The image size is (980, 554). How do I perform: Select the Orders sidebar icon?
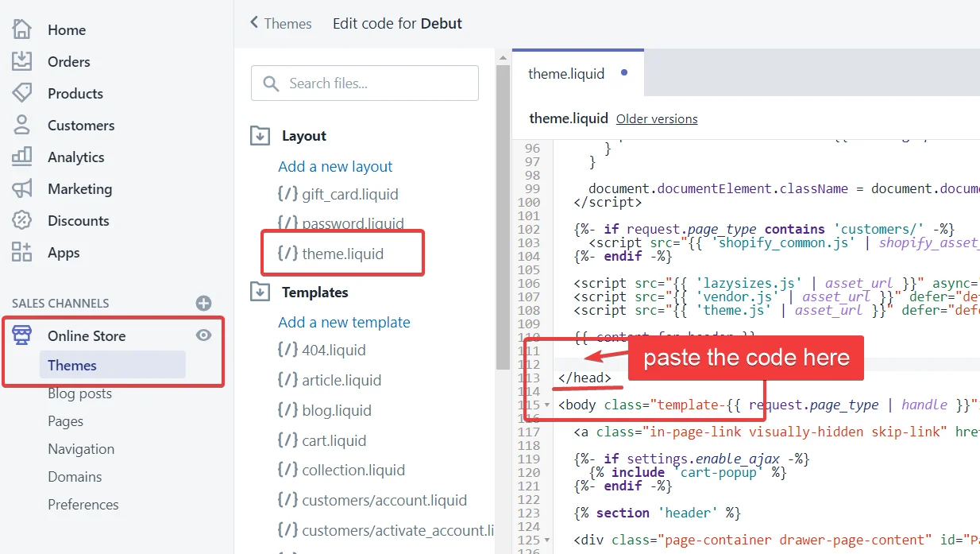tap(24, 61)
